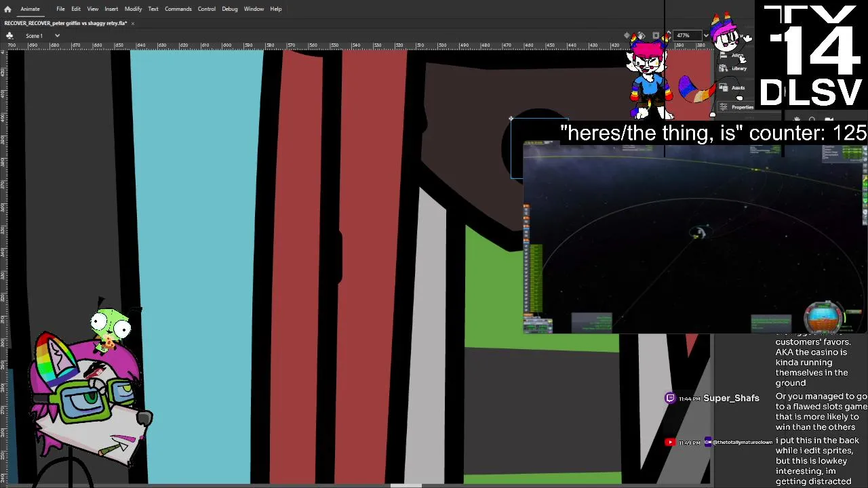Expand the Scene 1 dropdown arrow
This screenshot has height=488, width=868.
tap(57, 35)
